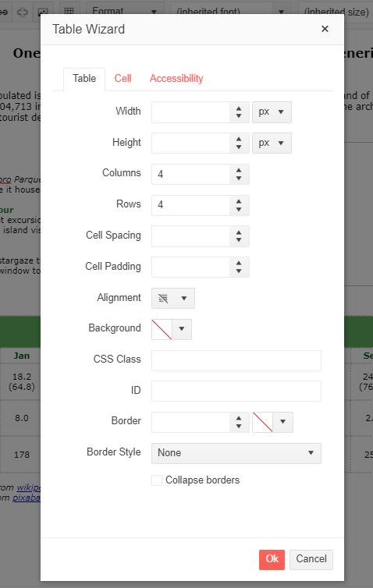373x588 pixels.
Task: Increase Cell Spacing with the up arrow
Action: [239, 232]
